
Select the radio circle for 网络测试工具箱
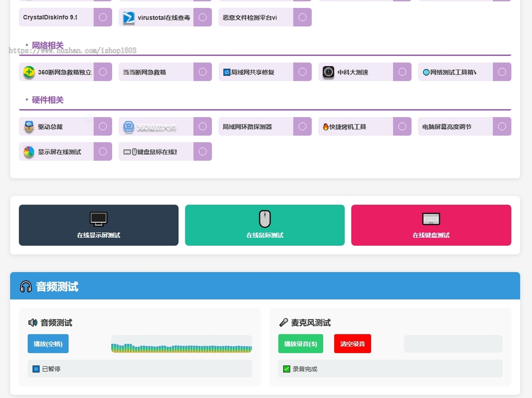502,72
